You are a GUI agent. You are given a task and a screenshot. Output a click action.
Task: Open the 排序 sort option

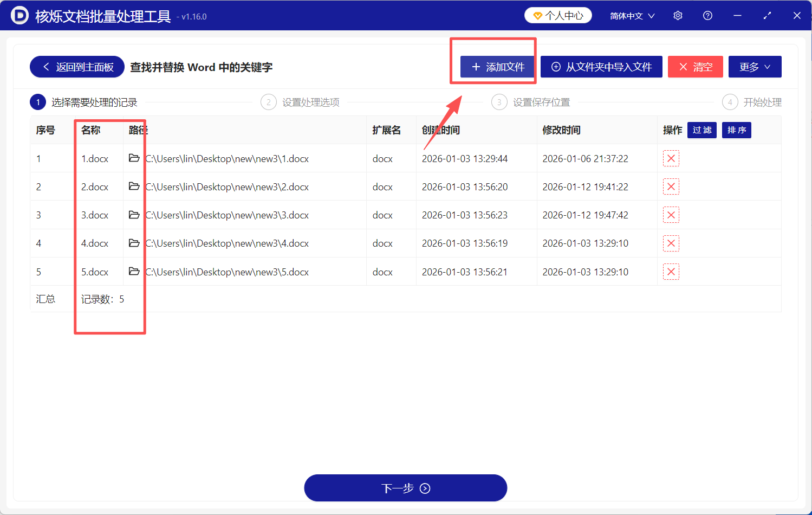736,130
